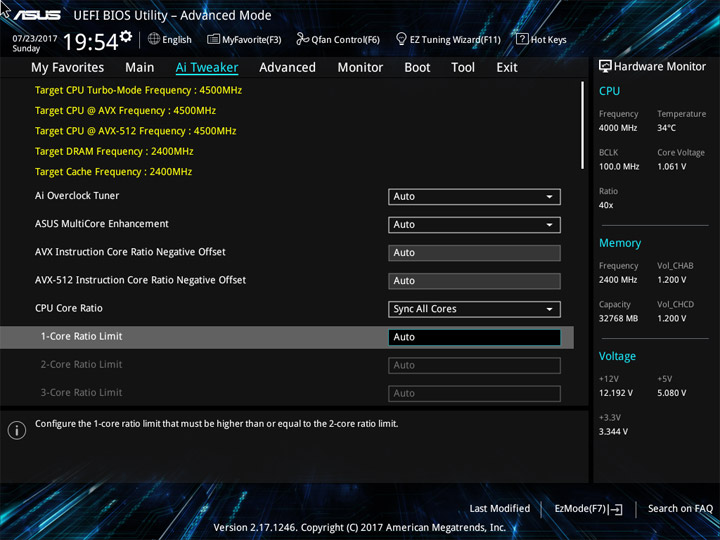Show Hot Keys help
720x540 pixels.
(541, 39)
